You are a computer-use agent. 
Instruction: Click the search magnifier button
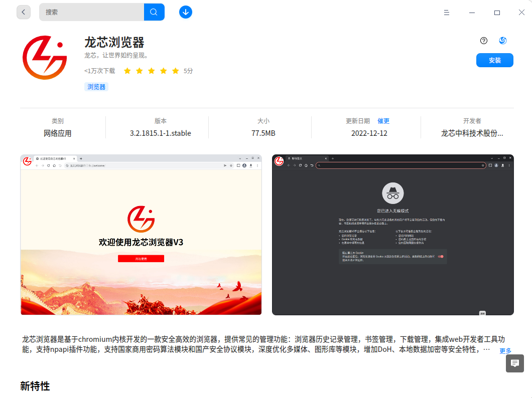click(154, 12)
